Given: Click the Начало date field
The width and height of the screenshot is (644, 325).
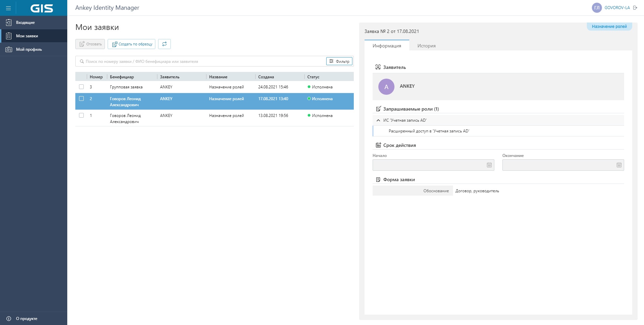Looking at the screenshot, I should point(433,165).
